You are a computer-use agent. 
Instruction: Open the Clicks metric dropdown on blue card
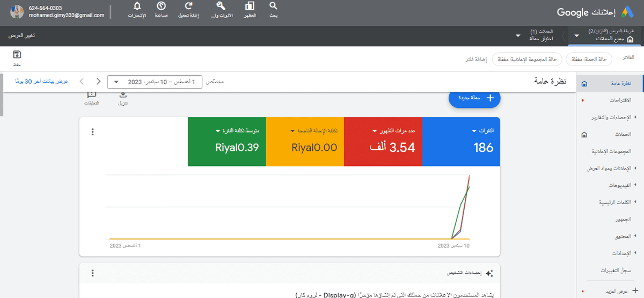(474, 130)
